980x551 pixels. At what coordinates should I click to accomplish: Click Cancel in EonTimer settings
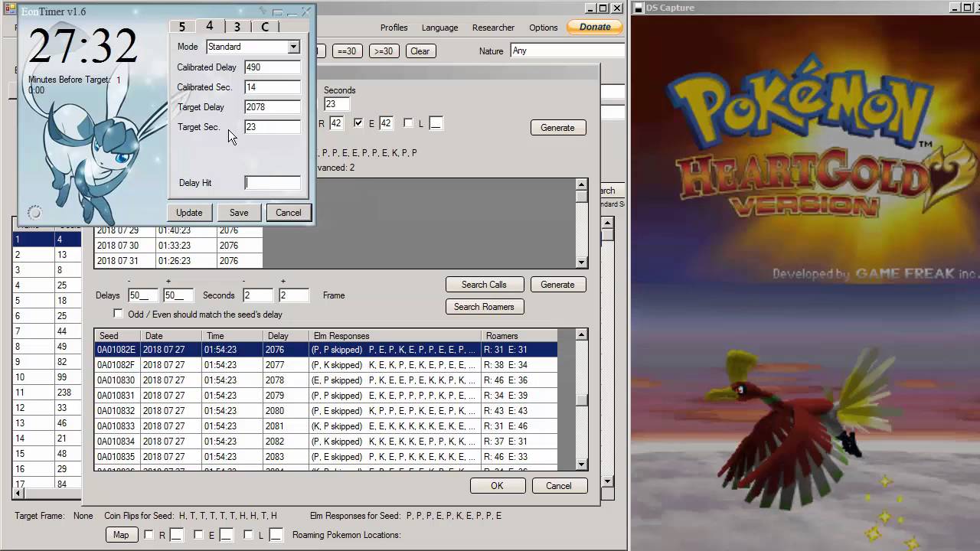289,213
